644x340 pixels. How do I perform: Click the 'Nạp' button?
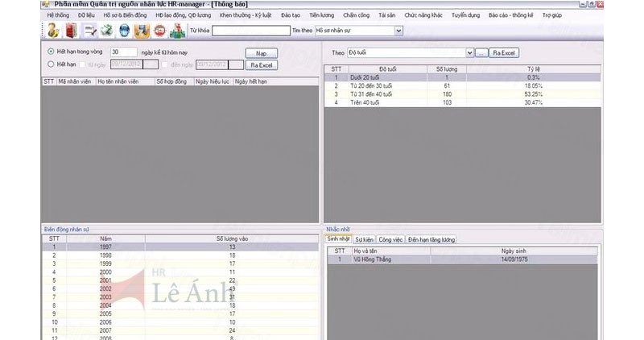(261, 52)
